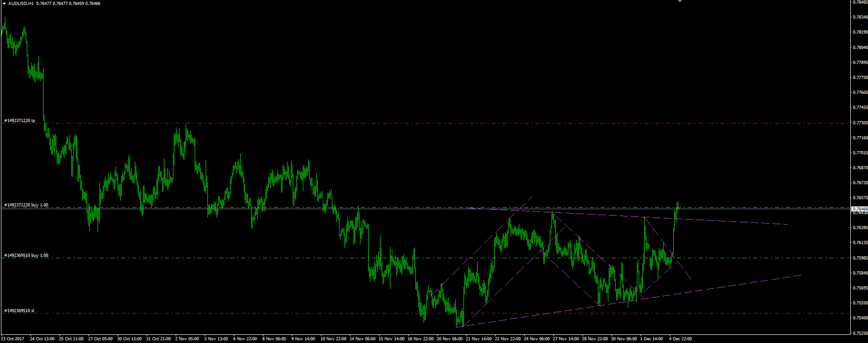Image resolution: width=868 pixels, height=343 pixels.
Task: Select the #1492369510 sl order label
Action: click(19, 311)
